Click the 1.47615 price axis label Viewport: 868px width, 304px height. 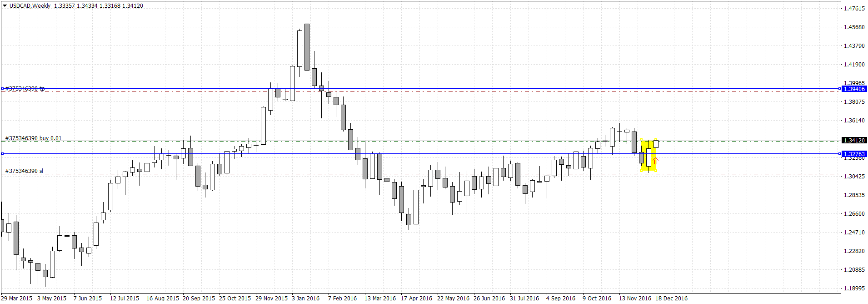point(854,8)
